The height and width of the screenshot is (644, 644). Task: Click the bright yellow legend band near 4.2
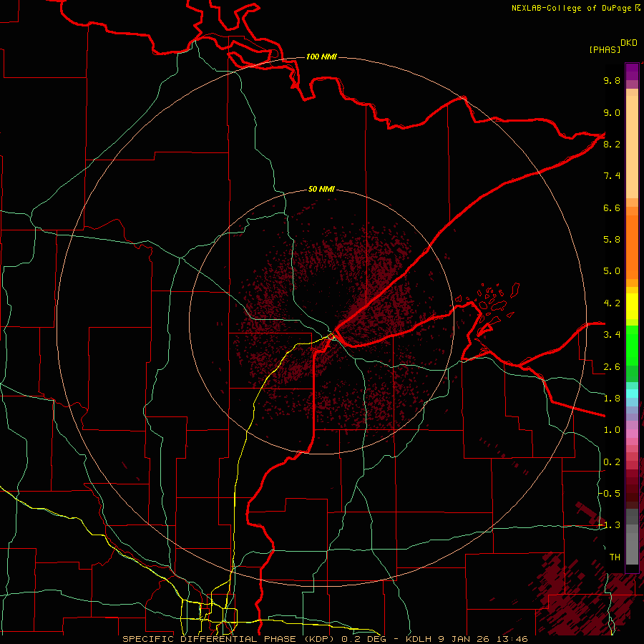(x=632, y=306)
